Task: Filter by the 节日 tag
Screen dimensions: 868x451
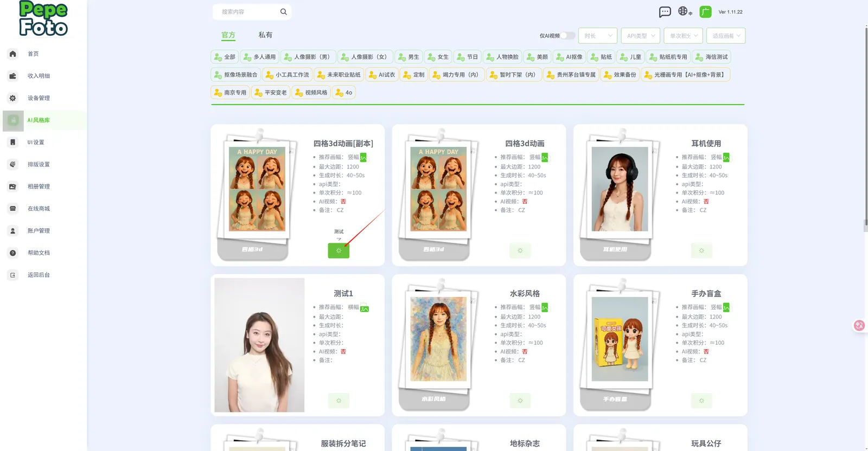Action: point(467,57)
